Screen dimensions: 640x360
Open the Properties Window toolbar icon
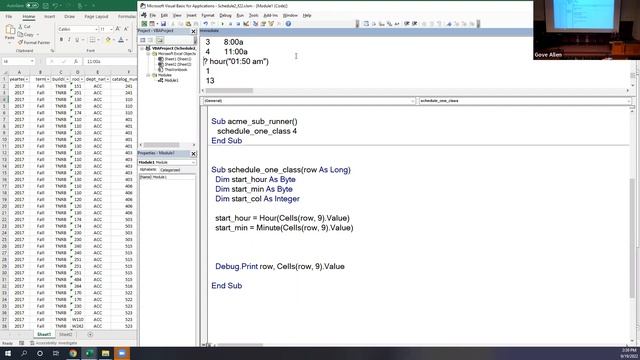pyautogui.click(x=263, y=24)
